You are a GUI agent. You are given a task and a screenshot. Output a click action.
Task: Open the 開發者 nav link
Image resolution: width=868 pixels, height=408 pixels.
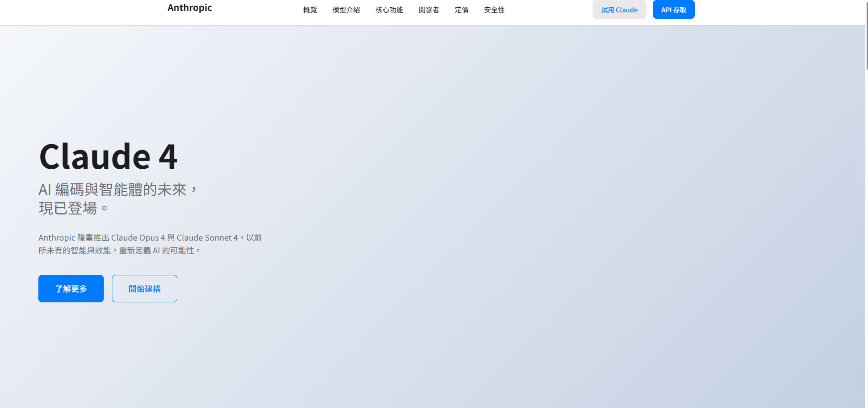(429, 10)
